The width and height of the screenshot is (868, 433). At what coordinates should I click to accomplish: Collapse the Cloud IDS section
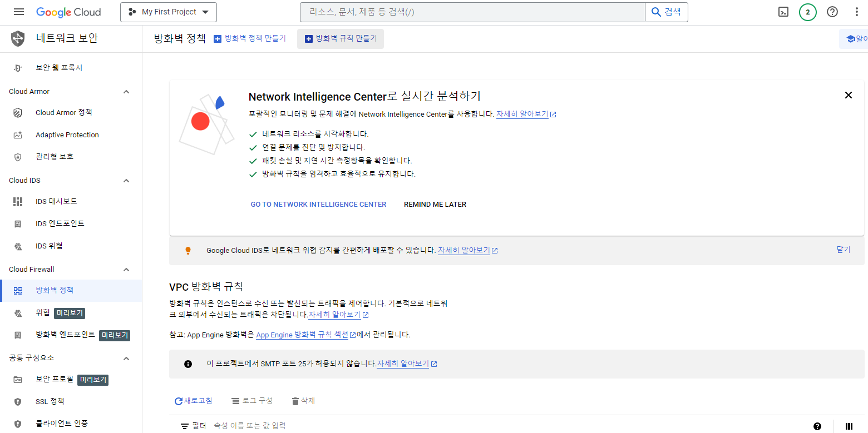pyautogui.click(x=126, y=181)
